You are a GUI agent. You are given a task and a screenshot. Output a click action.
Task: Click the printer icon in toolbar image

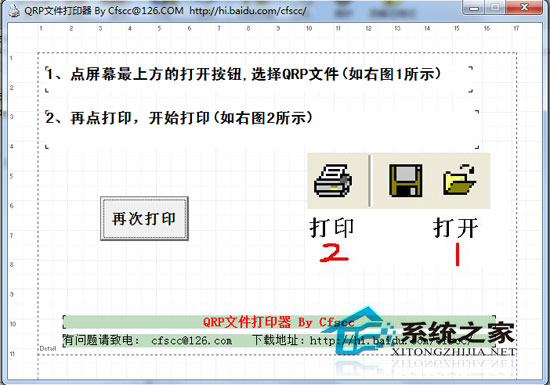[x=333, y=181]
